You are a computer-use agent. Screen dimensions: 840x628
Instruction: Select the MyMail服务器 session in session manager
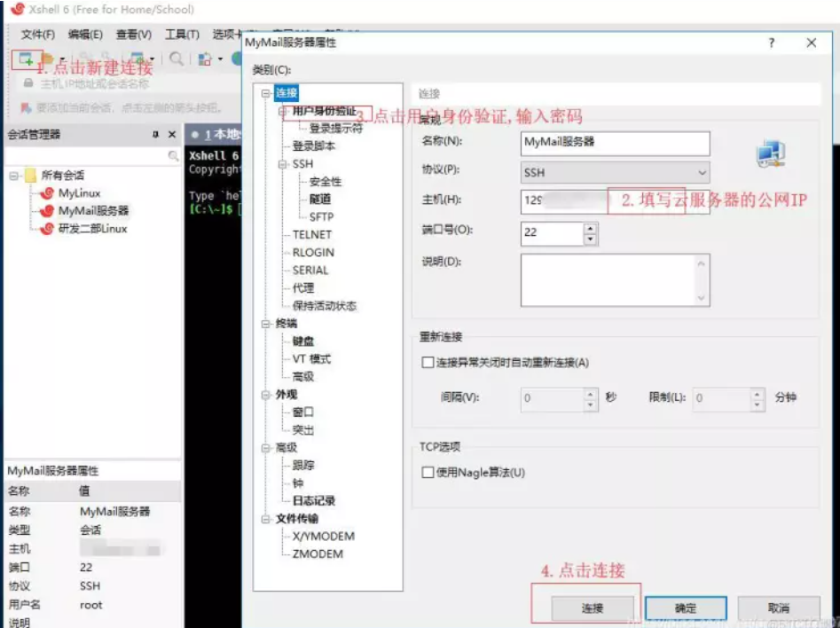pyautogui.click(x=93, y=210)
